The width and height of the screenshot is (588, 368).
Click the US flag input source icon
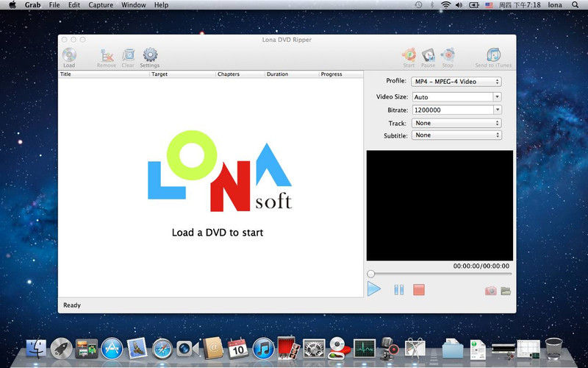[489, 5]
